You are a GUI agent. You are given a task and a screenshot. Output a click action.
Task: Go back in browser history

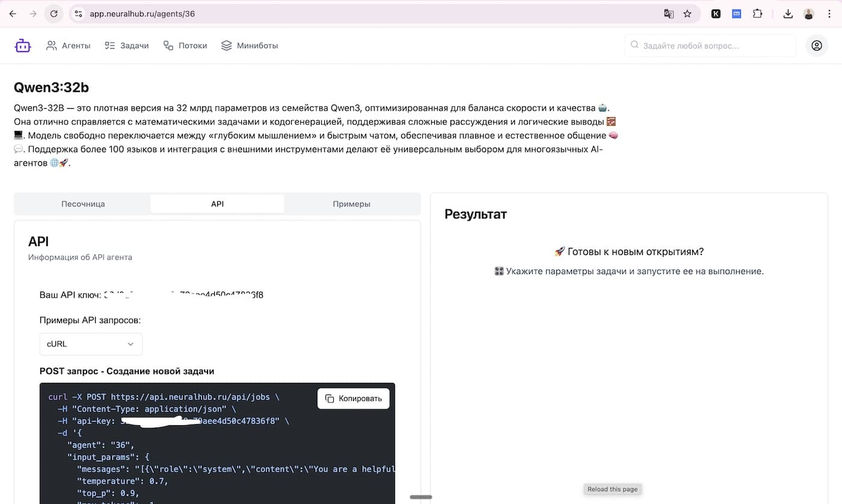click(x=13, y=14)
